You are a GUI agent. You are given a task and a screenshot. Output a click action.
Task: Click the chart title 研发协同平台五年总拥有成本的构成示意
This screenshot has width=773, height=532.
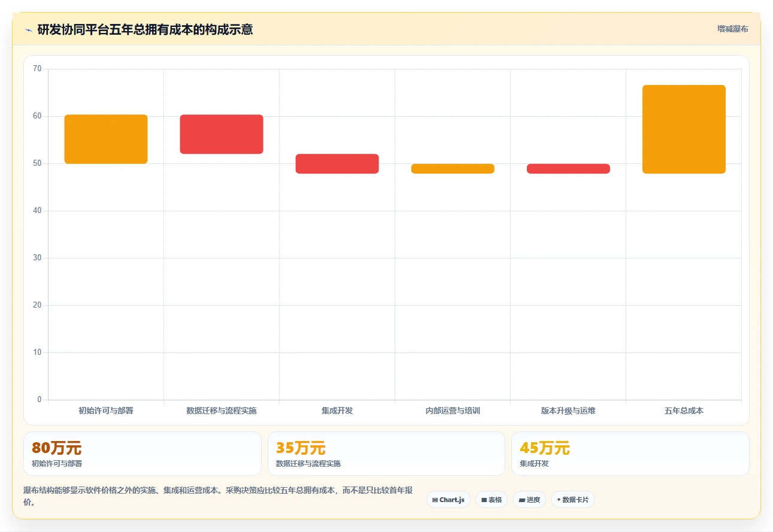[145, 29]
